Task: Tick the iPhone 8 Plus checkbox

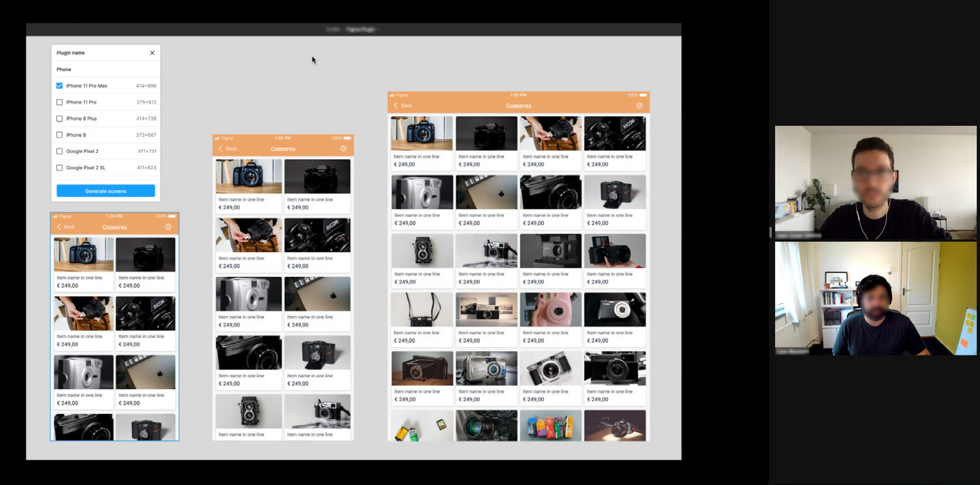Action: [59, 118]
